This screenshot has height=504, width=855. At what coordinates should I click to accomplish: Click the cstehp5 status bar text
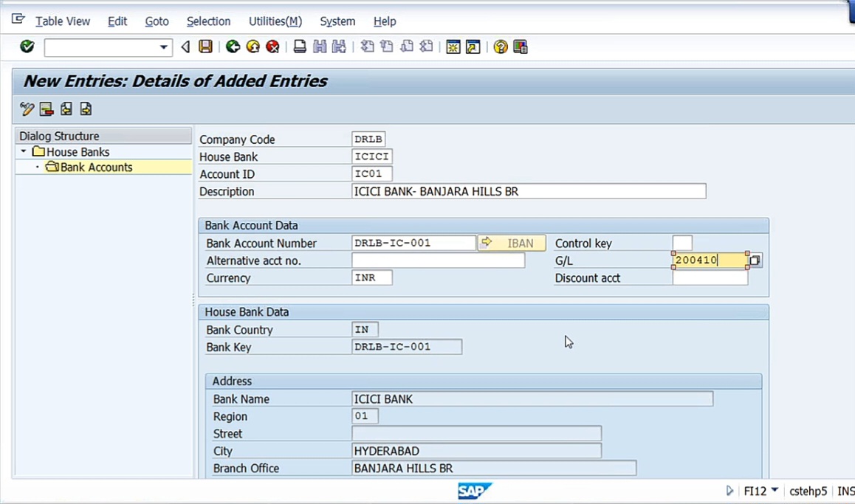coord(808,491)
